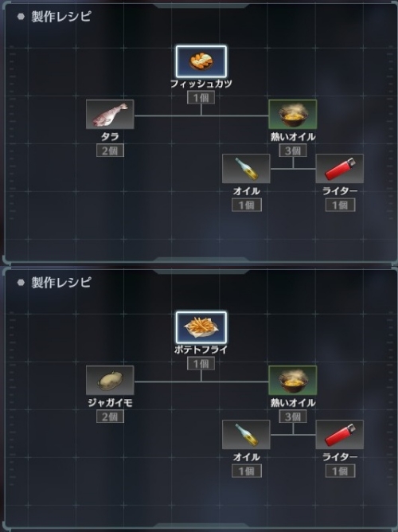The height and width of the screenshot is (532, 398).
Task: Click the 1個 count under フィッシュカツ
Action: pos(201,98)
